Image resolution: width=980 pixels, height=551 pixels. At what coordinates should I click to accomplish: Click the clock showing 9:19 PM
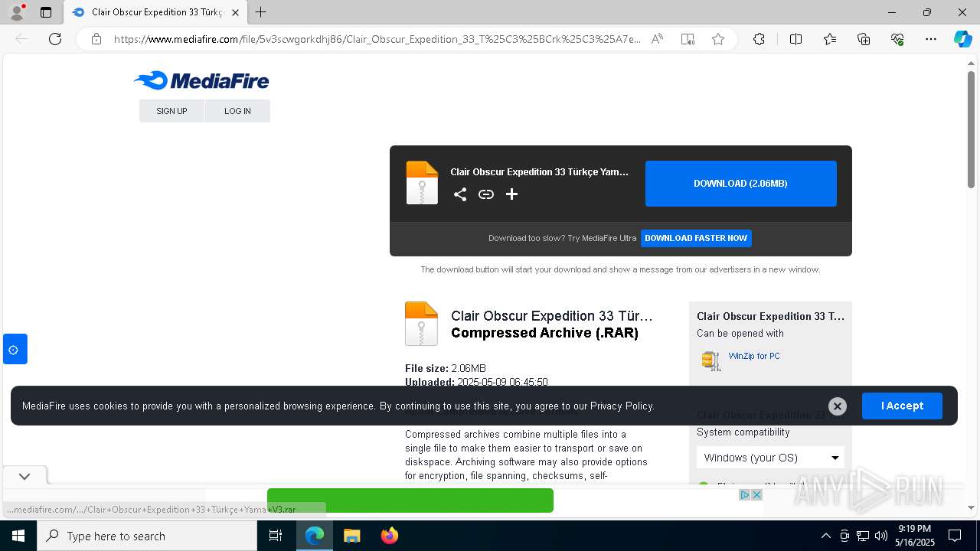pyautogui.click(x=915, y=529)
